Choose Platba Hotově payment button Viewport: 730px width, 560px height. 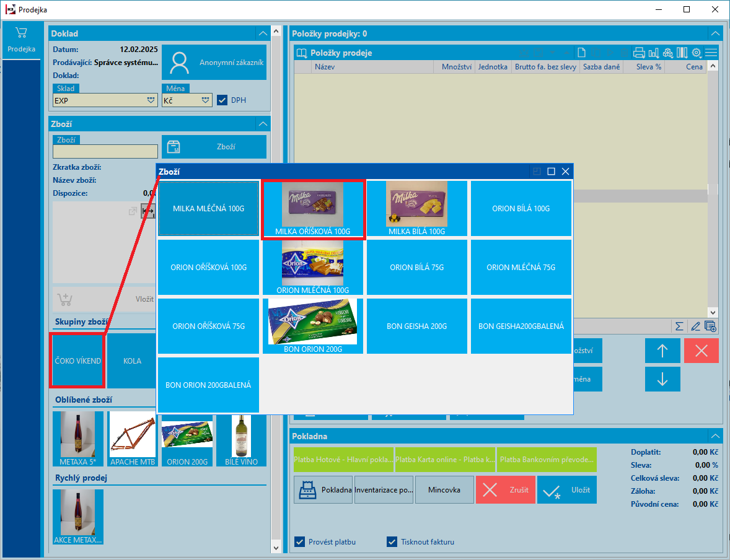pos(343,460)
